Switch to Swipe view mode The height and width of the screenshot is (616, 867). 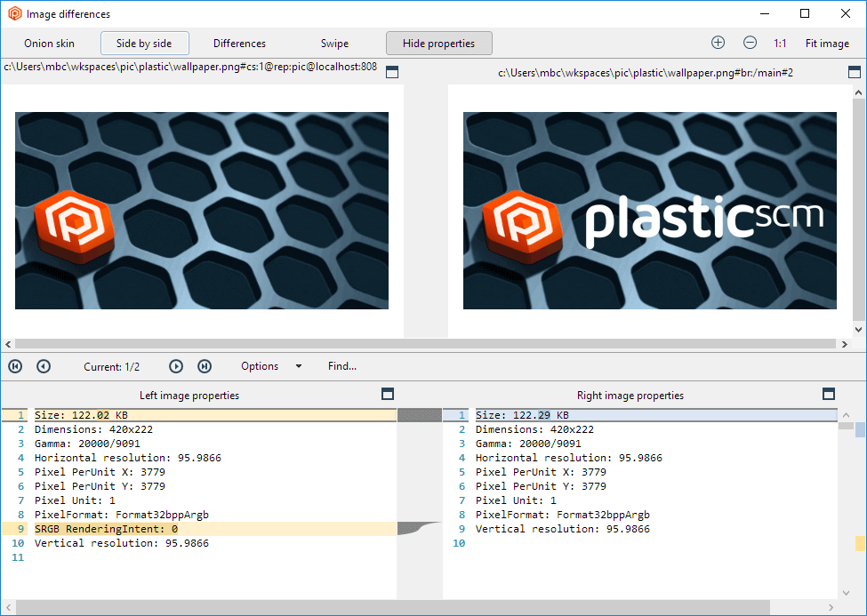click(334, 44)
